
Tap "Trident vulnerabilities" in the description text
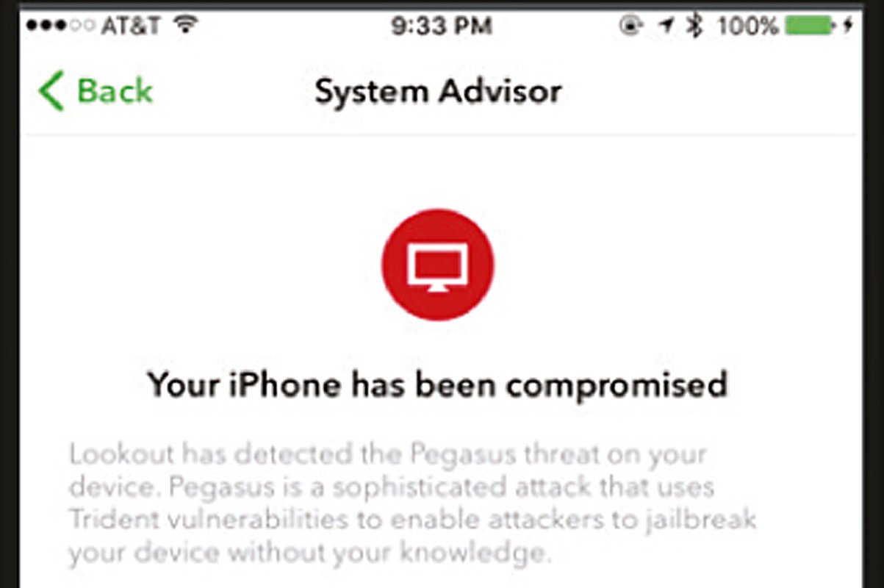coord(233,519)
